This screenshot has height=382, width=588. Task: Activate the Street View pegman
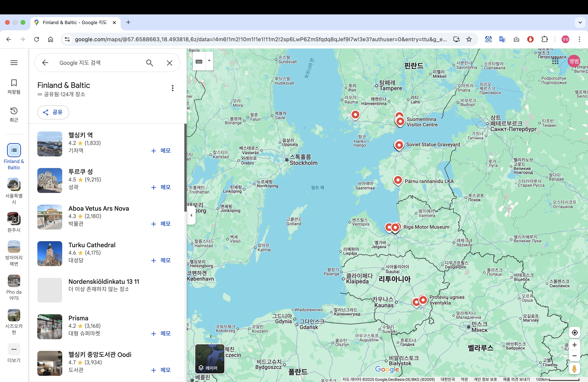pos(575,369)
